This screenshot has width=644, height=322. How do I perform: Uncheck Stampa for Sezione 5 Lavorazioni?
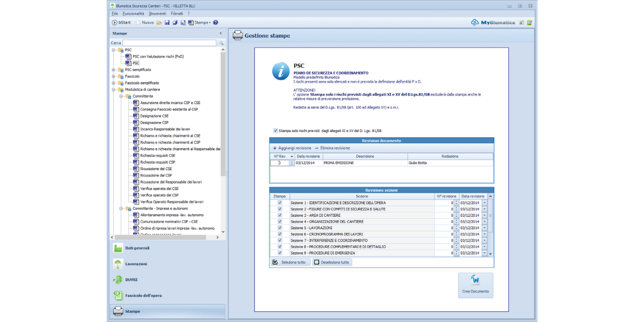tap(279, 228)
